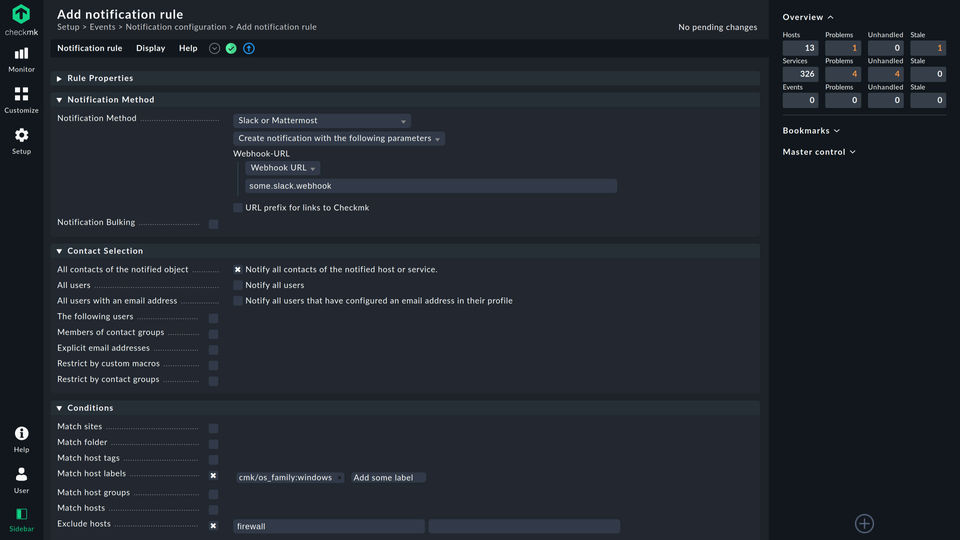Open the Slack or Mattermost method dropdown
The width and height of the screenshot is (960, 540).
pyautogui.click(x=321, y=121)
